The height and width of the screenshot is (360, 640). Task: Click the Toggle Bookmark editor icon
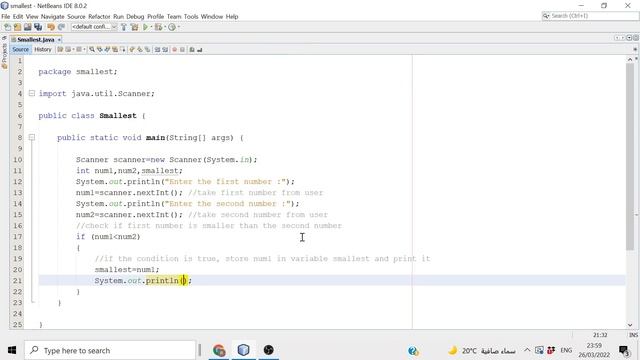[x=147, y=49]
